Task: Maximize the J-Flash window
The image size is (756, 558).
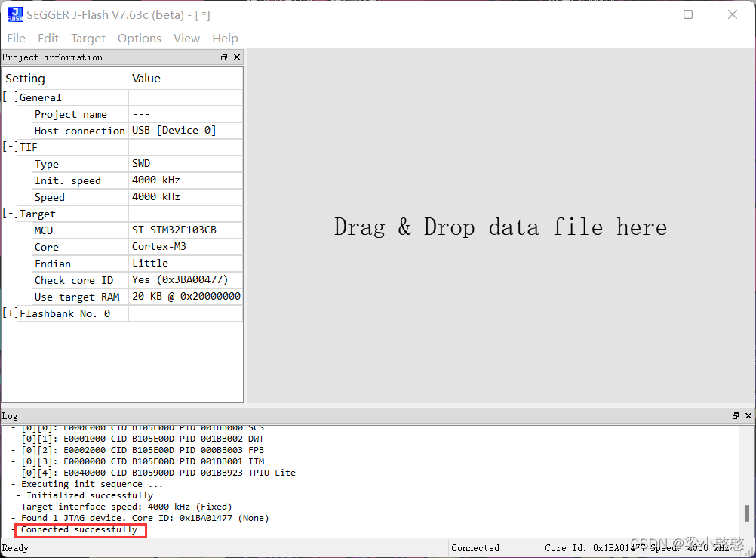Action: coord(688,14)
